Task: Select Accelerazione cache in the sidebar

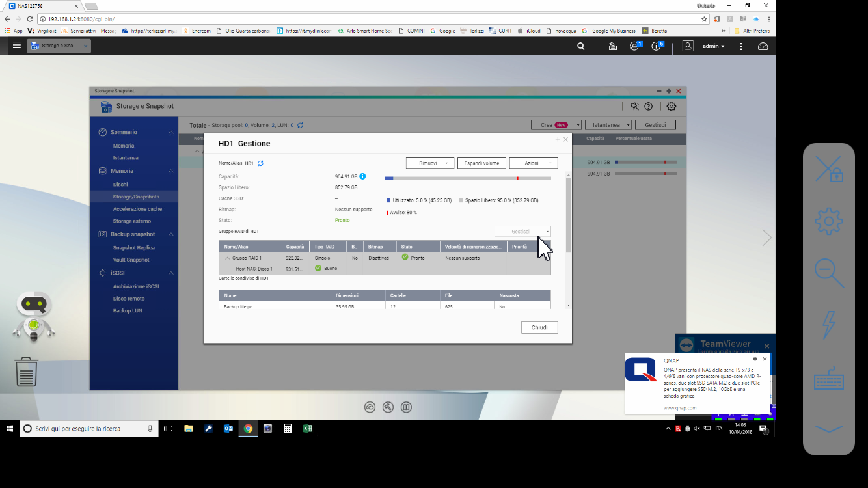Action: (137, 209)
